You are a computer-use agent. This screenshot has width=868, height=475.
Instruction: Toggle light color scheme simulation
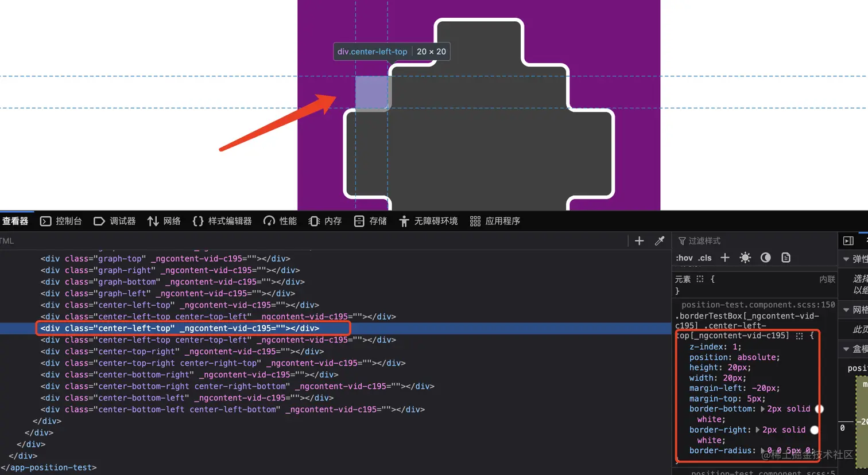coord(745,258)
